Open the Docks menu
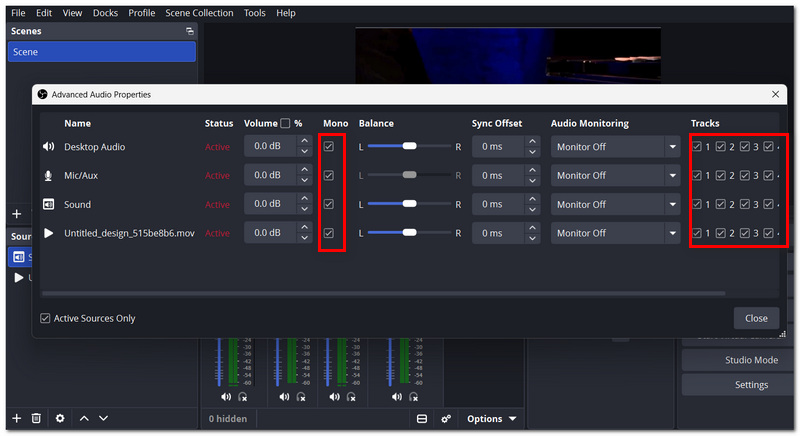 tap(105, 13)
